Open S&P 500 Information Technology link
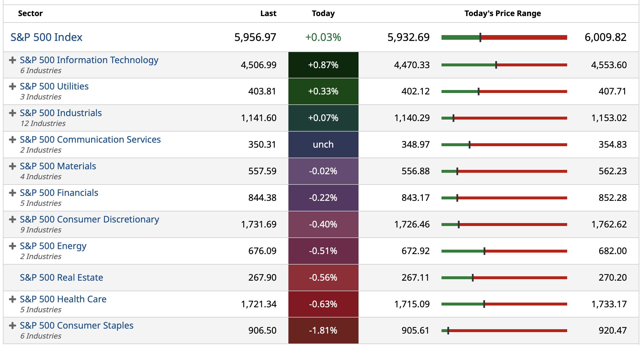This screenshot has height=352, width=644. click(89, 60)
